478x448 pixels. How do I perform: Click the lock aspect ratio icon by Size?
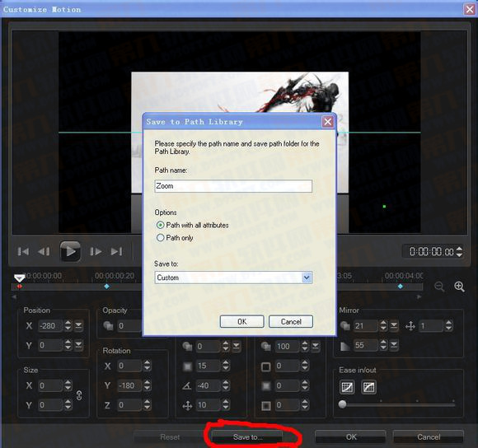(79, 395)
